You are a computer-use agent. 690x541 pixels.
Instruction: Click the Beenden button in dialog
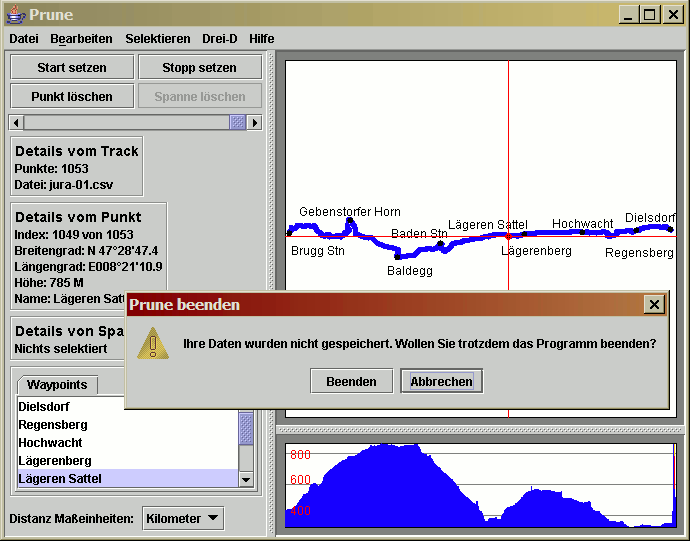point(351,381)
